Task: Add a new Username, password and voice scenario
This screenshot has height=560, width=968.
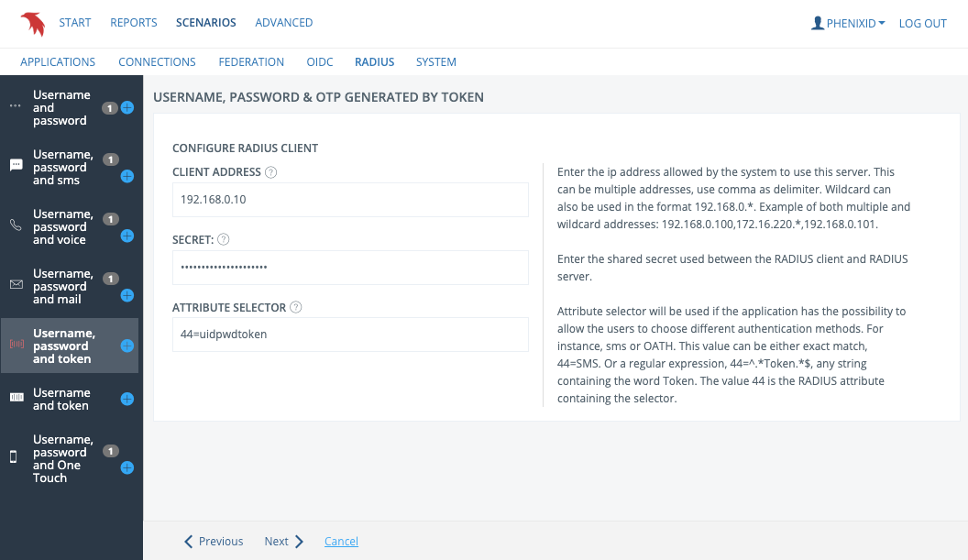Action: (x=127, y=236)
